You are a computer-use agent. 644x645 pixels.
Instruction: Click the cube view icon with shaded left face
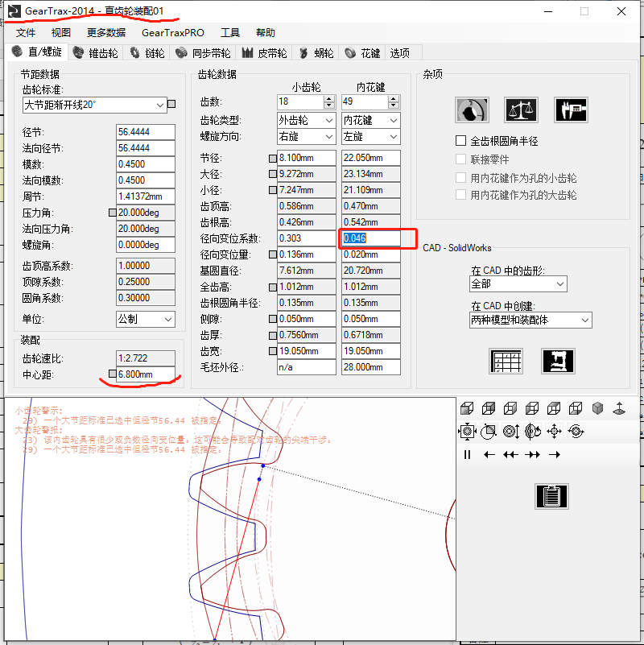click(532, 408)
